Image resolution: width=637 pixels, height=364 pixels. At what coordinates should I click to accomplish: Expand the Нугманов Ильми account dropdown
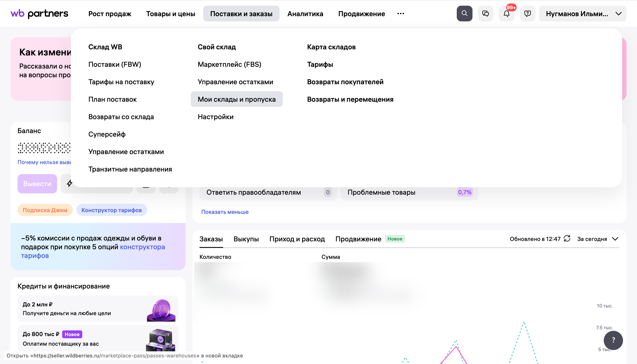click(583, 14)
